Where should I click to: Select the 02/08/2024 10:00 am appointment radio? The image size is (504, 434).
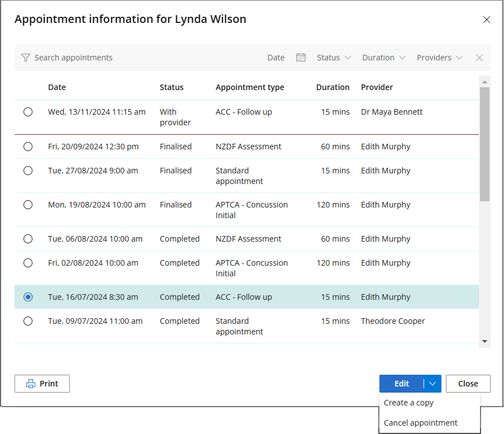pos(28,263)
